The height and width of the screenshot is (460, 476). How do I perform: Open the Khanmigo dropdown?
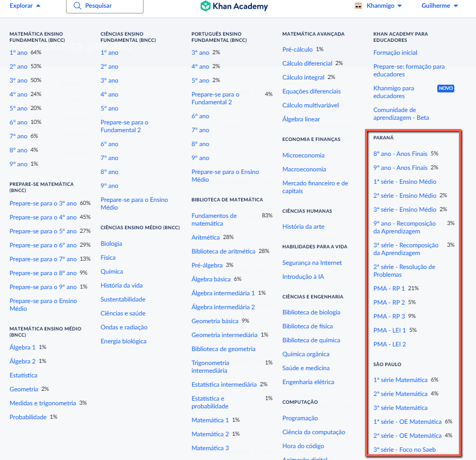[x=384, y=6]
